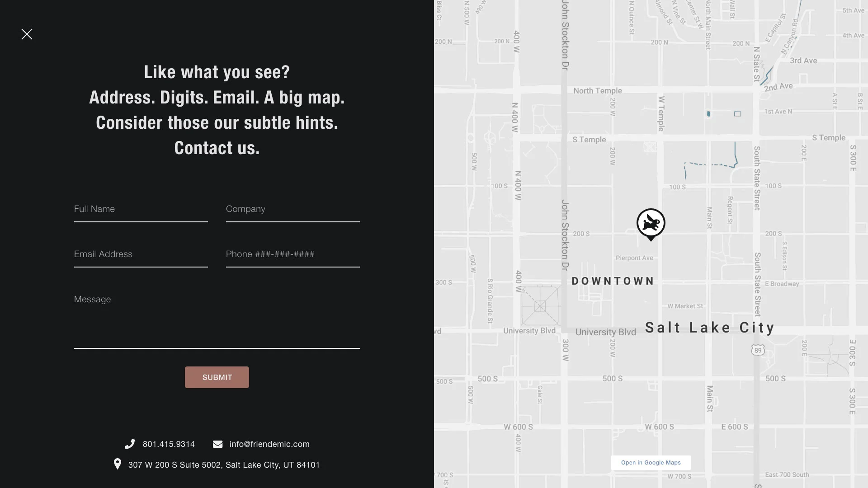868x488 pixels.
Task: Close the contact panel with the X icon
Action: pos(27,34)
